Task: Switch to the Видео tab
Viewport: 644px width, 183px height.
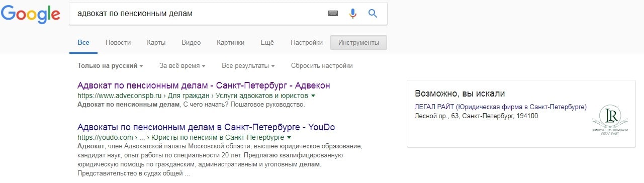Action: [191, 43]
